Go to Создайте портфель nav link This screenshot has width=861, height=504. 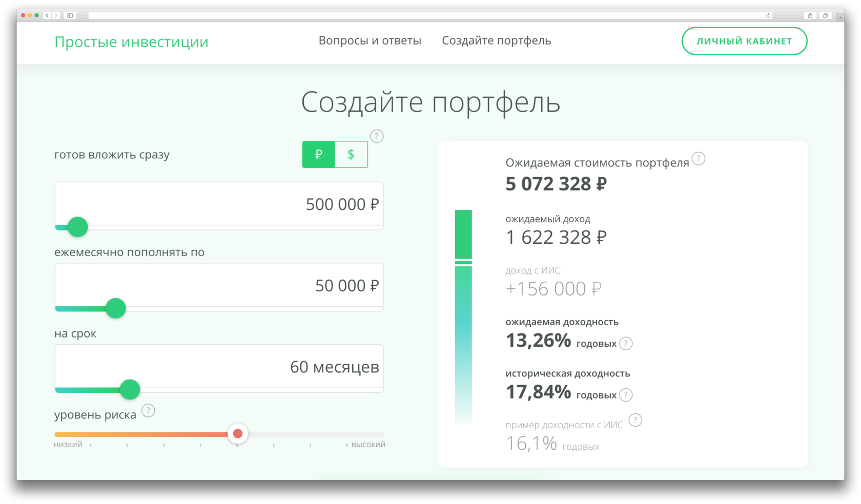click(x=497, y=40)
